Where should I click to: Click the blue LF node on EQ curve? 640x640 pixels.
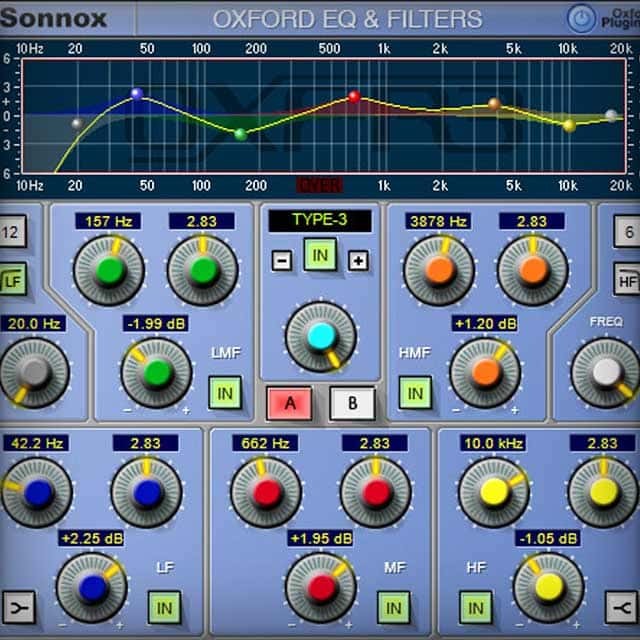coord(137,94)
